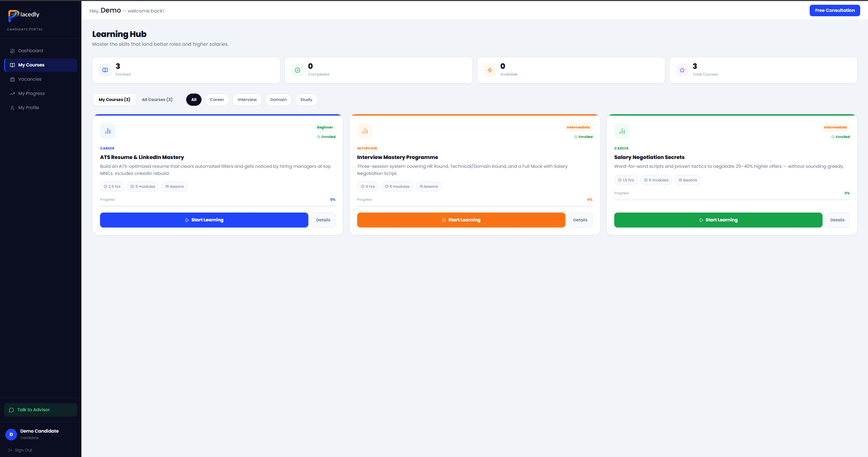
Task: Click the Available lightning icon
Action: tap(490, 70)
